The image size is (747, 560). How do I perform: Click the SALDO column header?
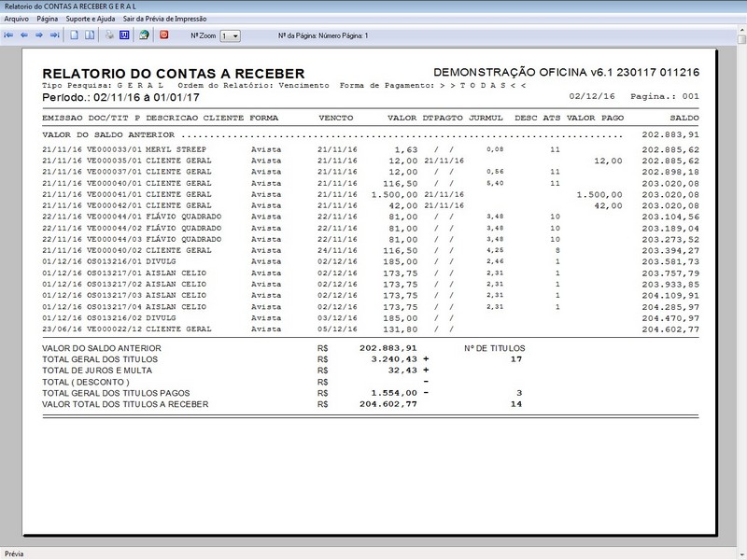click(684, 119)
